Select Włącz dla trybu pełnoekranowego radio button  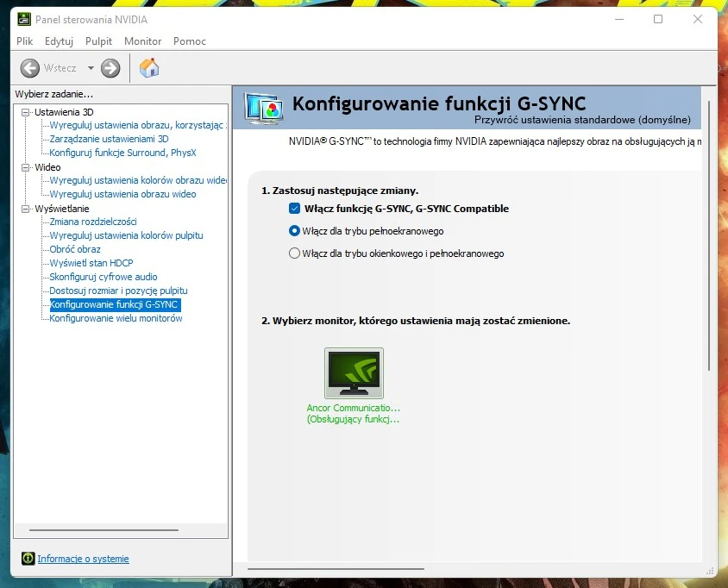click(294, 231)
